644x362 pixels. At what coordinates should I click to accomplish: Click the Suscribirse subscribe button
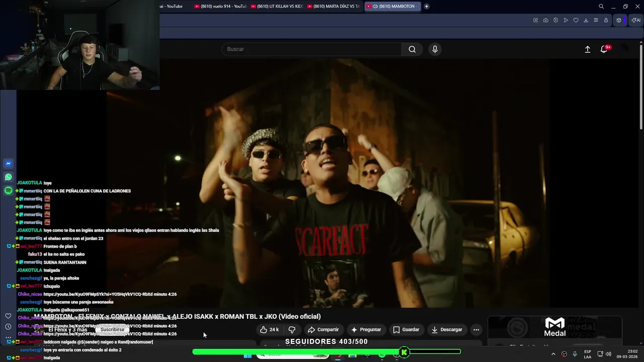pos(112,330)
